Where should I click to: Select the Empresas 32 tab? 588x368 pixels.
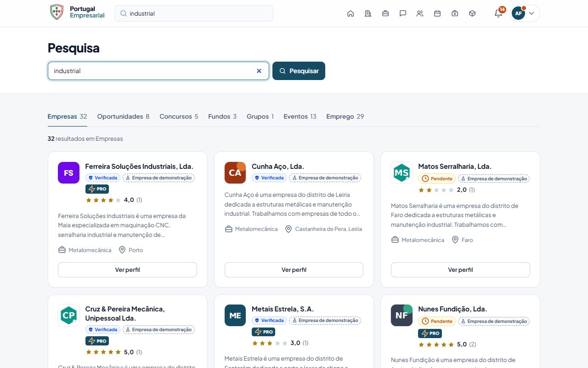point(67,116)
